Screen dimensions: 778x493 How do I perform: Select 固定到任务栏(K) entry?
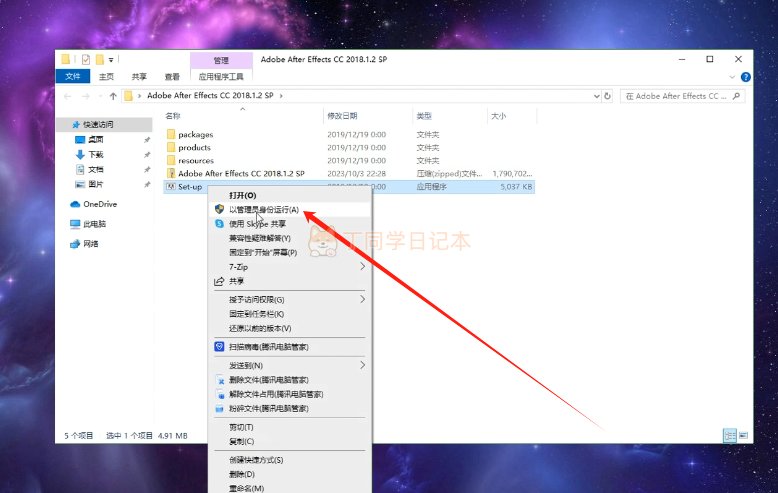[x=290, y=314]
